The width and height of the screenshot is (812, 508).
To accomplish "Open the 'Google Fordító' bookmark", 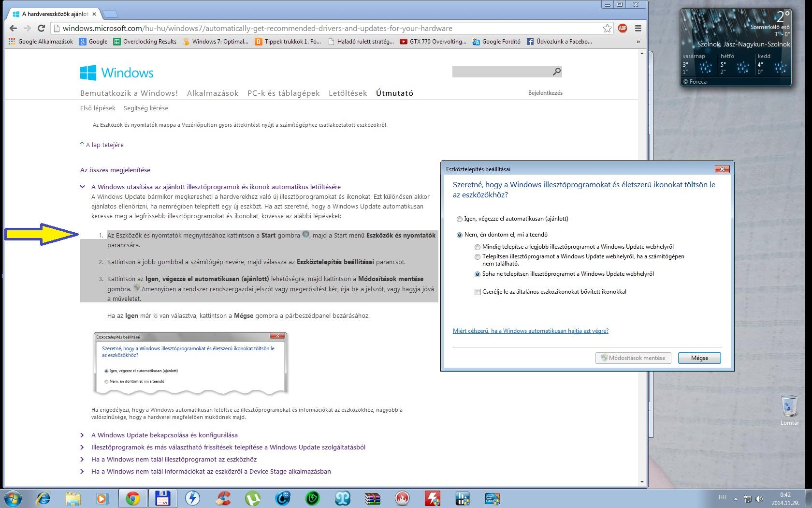I will point(496,42).
